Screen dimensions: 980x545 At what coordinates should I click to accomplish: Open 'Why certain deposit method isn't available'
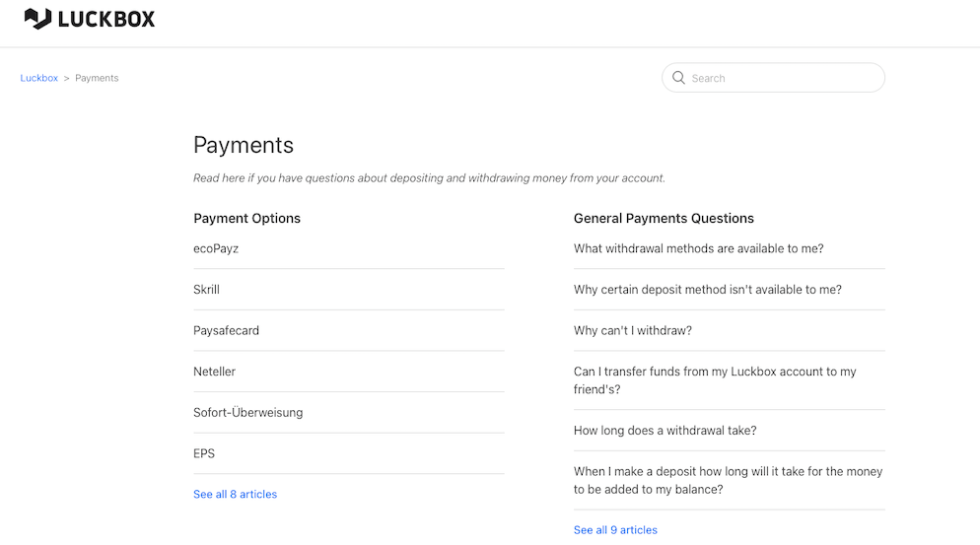708,290
